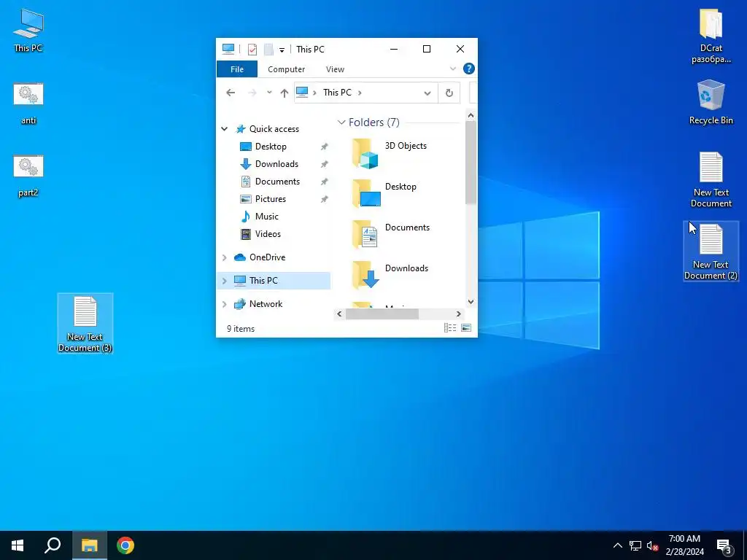The image size is (747, 560).
Task: Open the Windows Start menu
Action: 18,545
